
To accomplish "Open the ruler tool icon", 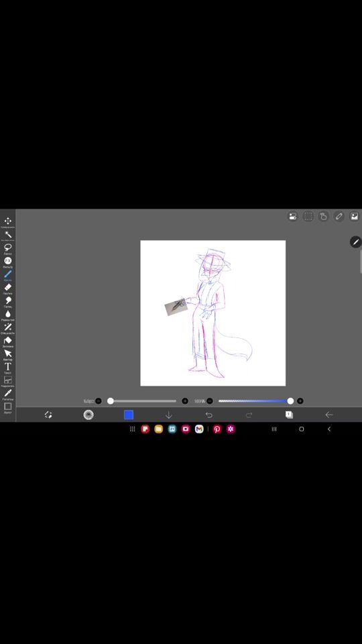I will pyautogui.click(x=339, y=217).
